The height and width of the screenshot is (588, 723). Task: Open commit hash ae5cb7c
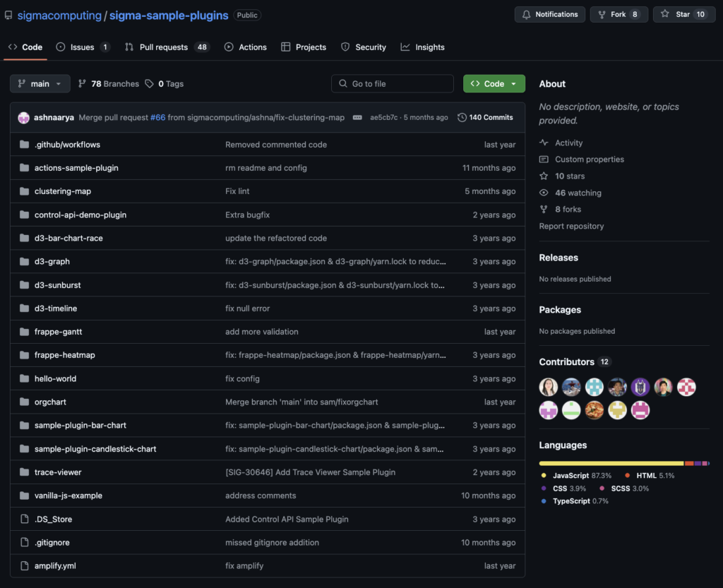coord(383,117)
